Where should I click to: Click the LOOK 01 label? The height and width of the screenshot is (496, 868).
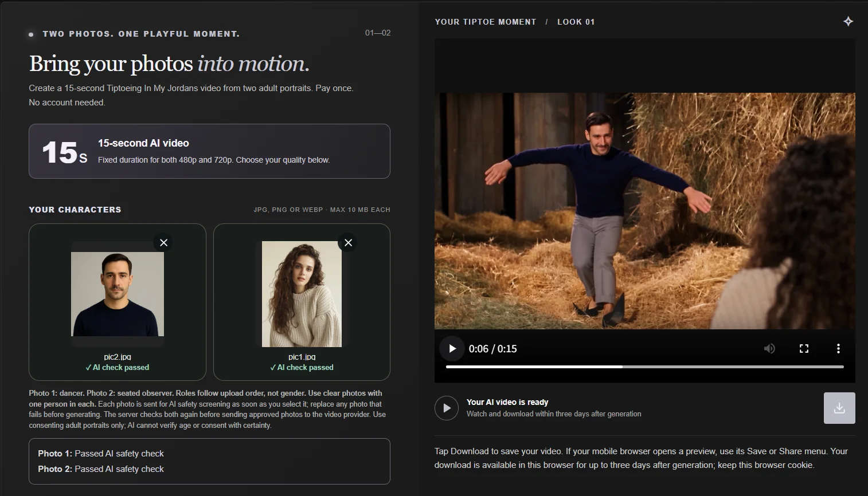pos(576,22)
